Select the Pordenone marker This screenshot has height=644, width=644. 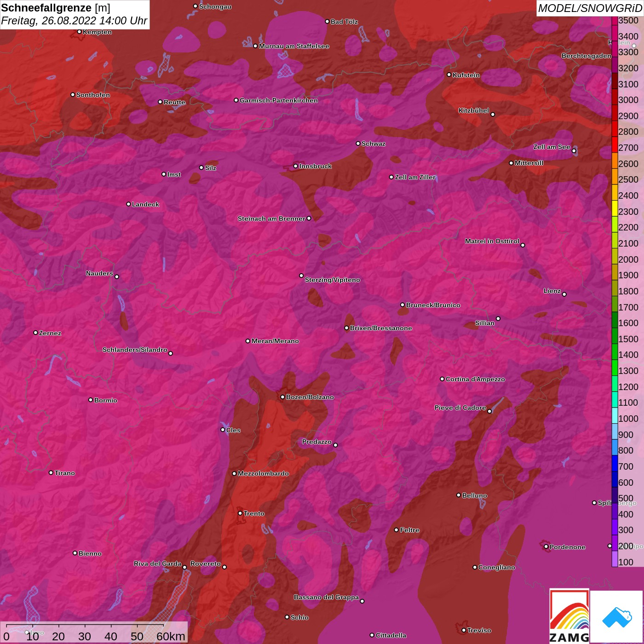[x=546, y=546]
